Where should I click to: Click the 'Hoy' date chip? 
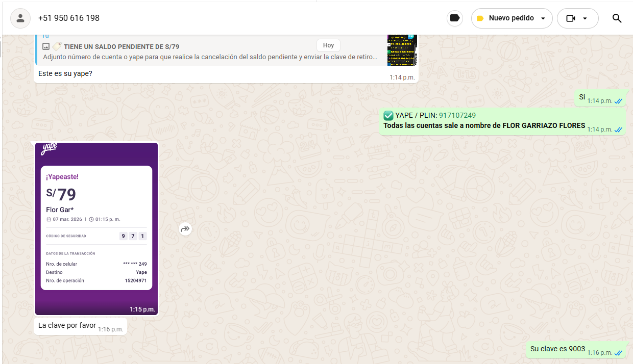coord(328,45)
